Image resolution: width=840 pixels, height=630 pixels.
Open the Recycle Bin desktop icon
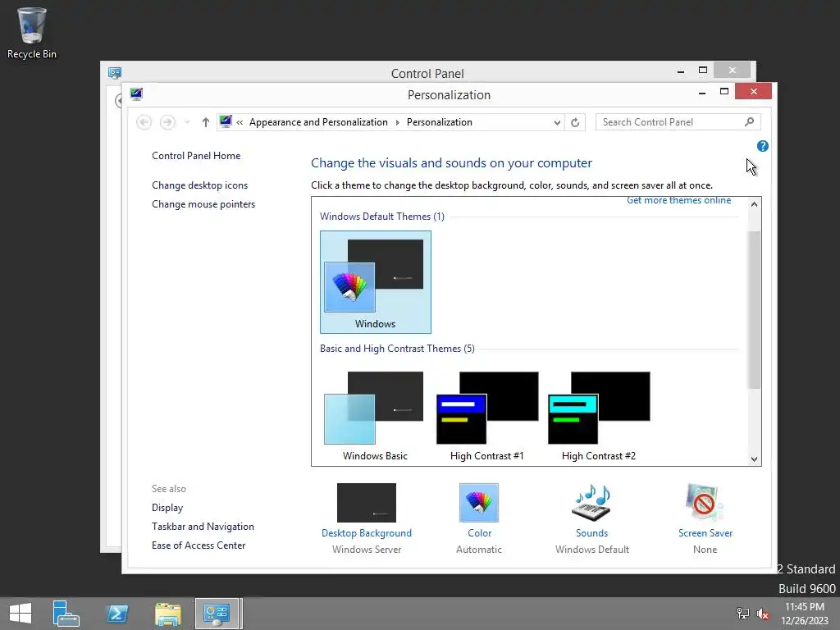coord(32,33)
